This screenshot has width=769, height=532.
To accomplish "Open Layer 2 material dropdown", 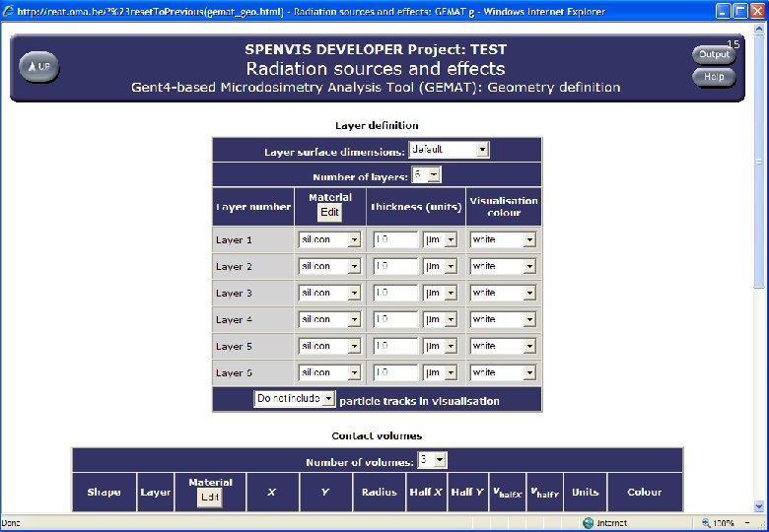I will (329, 266).
